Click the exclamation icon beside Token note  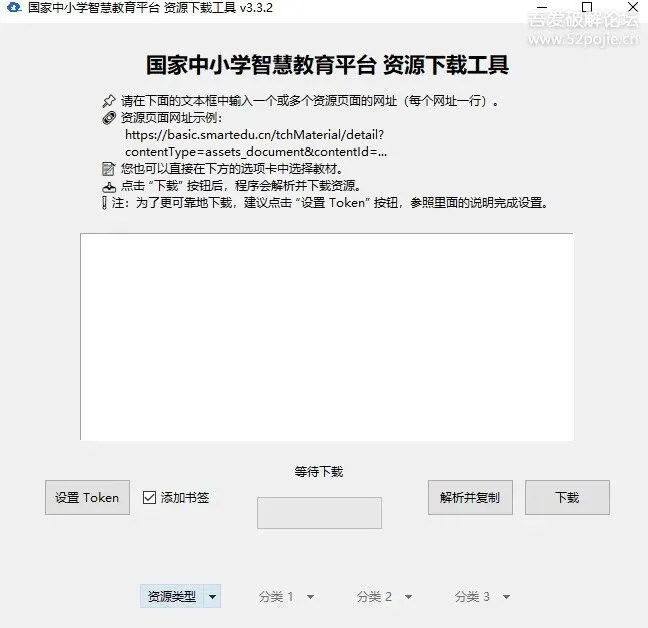pyautogui.click(x=104, y=203)
